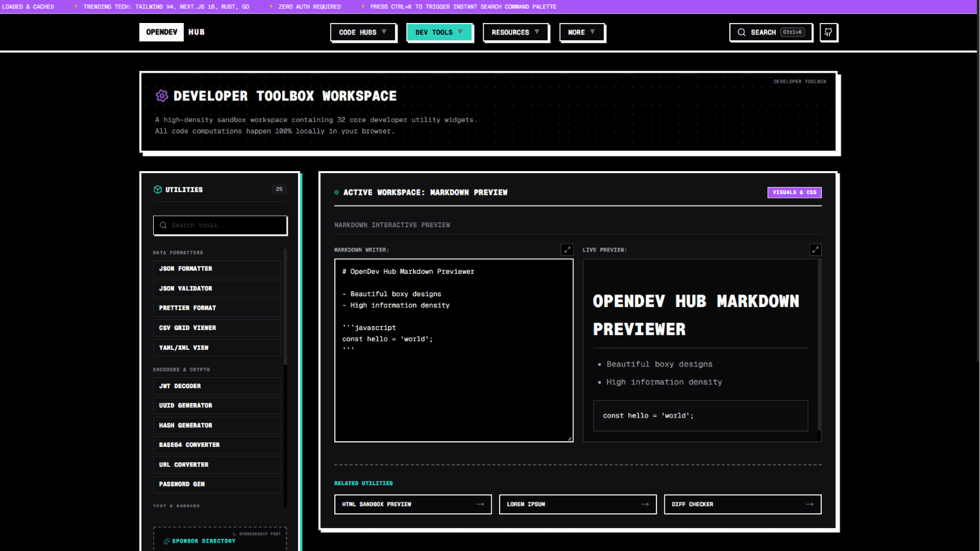Image resolution: width=980 pixels, height=551 pixels.
Task: Click the arrow on Diff Checker card
Action: (810, 504)
